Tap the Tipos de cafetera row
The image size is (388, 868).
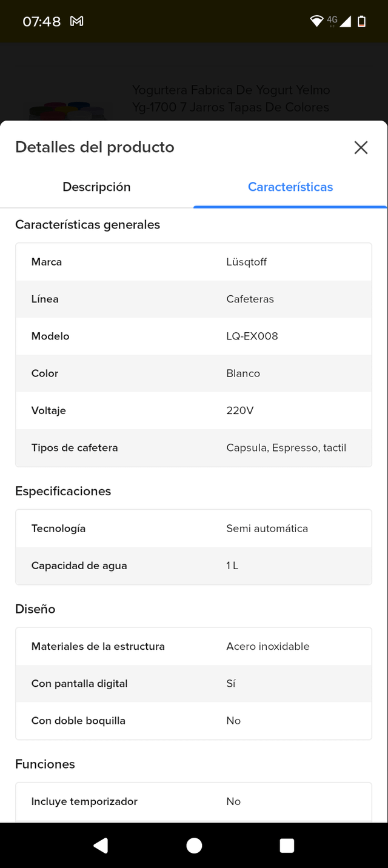tap(193, 448)
